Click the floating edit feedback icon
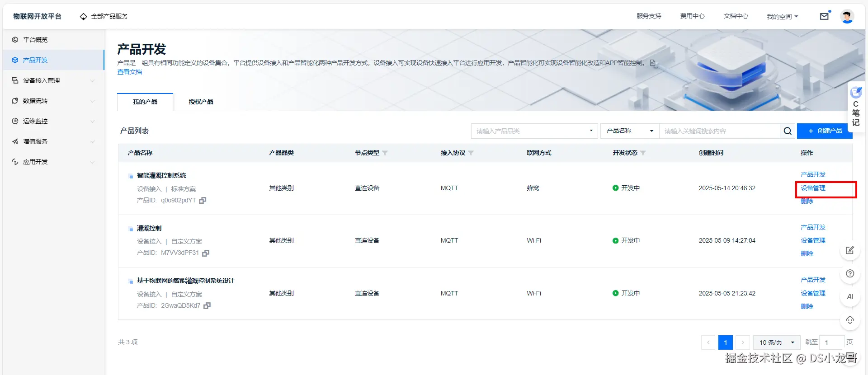Viewport: 868px width, 375px height. coord(850,250)
